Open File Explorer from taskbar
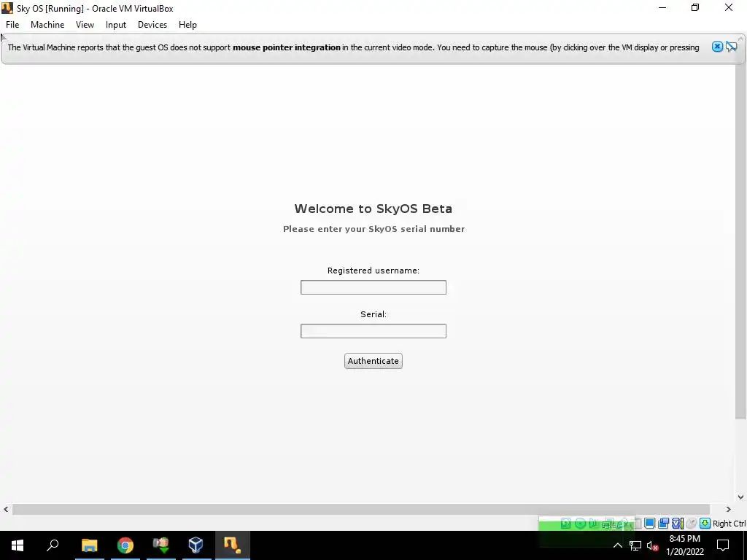This screenshot has width=747, height=560. [x=89, y=545]
